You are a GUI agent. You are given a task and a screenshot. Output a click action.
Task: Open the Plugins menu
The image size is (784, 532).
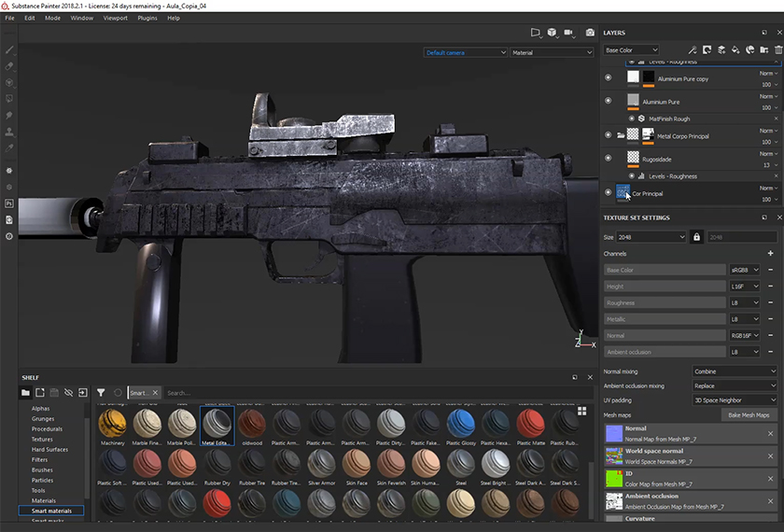(147, 18)
